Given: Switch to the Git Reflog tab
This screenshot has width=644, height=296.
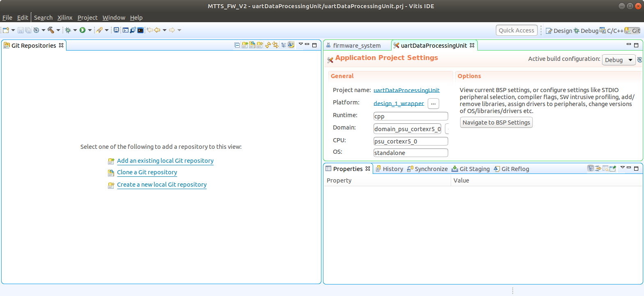Looking at the screenshot, I should point(511,169).
